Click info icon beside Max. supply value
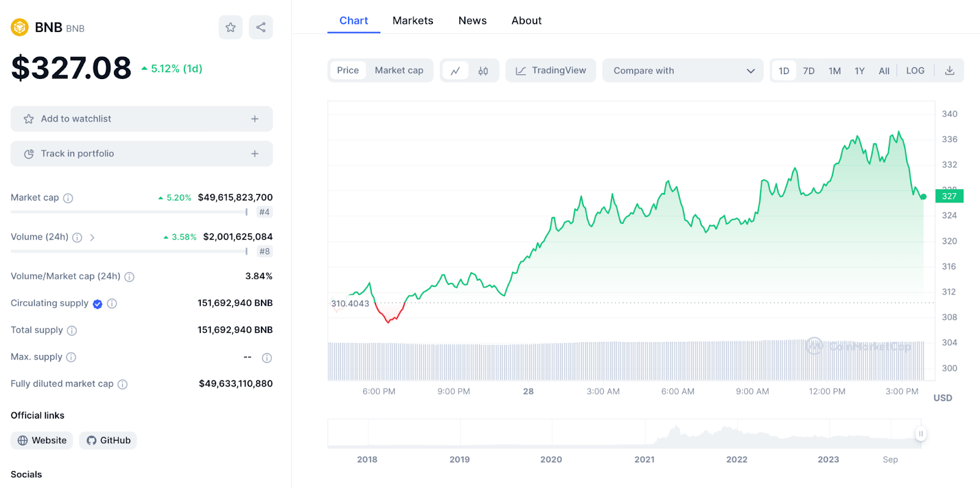The width and height of the screenshot is (980, 489). pyautogui.click(x=267, y=358)
